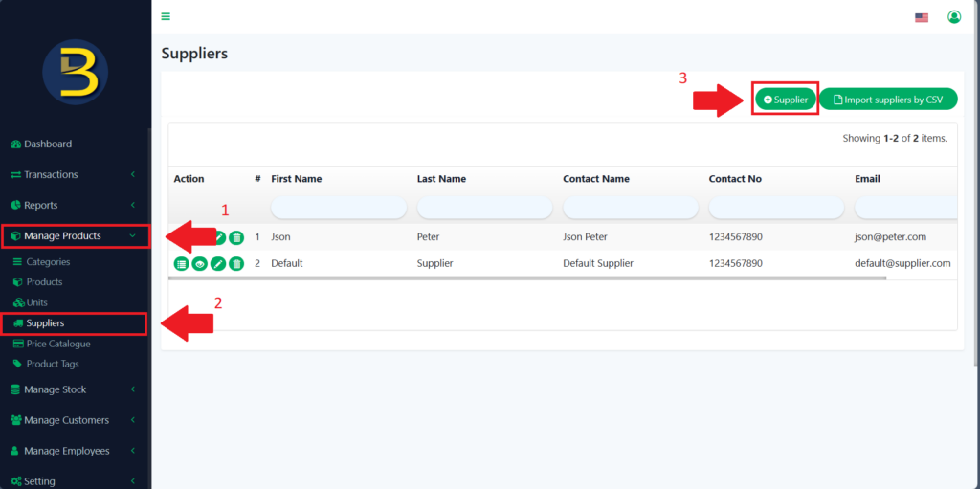Click the company logo in the sidebar
Viewport: 980px width, 489px height.
point(76,73)
